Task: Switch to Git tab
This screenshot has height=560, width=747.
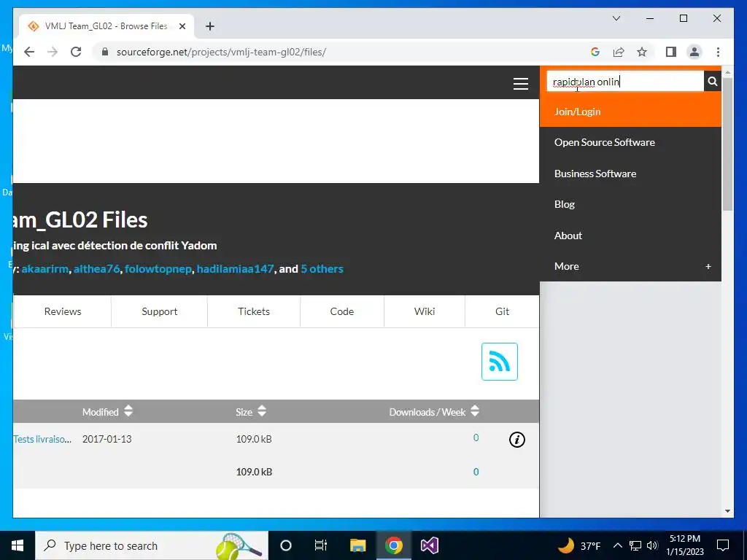Action: 502,311
